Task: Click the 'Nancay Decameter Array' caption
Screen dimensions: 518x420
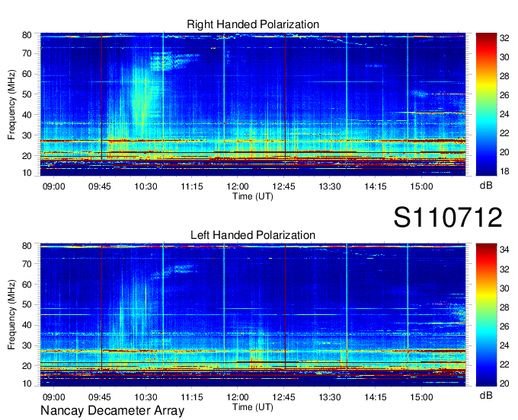Action: [x=112, y=411]
